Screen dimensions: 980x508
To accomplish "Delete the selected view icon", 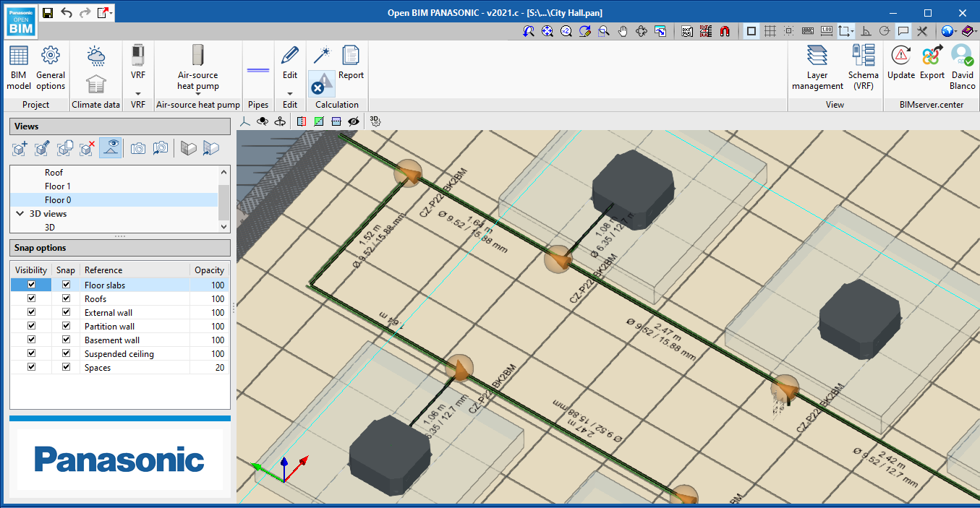I will pos(88,148).
